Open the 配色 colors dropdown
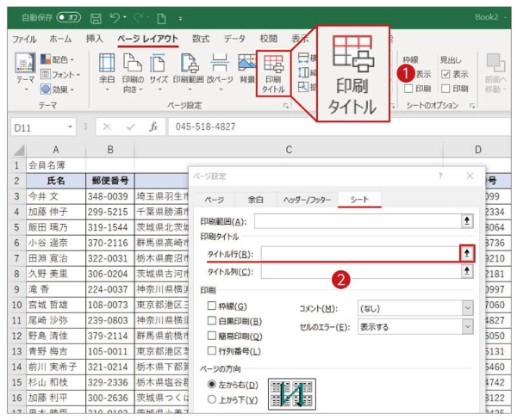The height and width of the screenshot is (420, 517). pos(58,59)
